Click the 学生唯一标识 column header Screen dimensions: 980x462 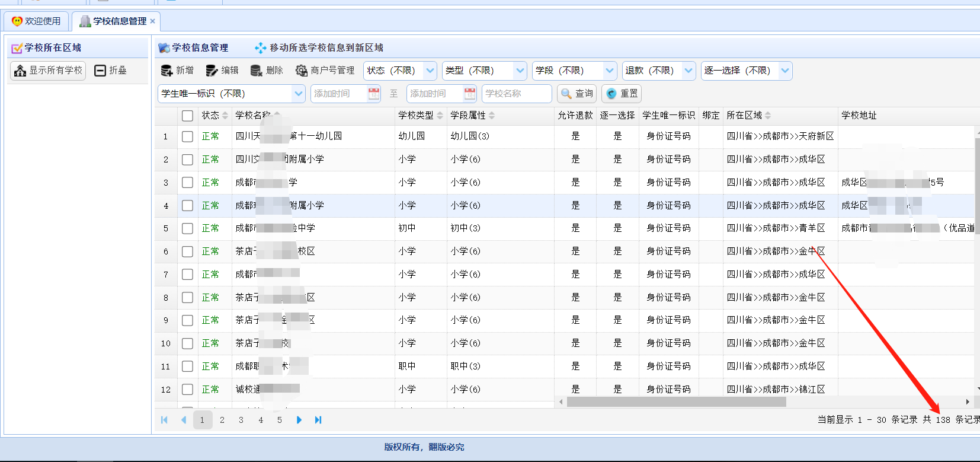668,116
